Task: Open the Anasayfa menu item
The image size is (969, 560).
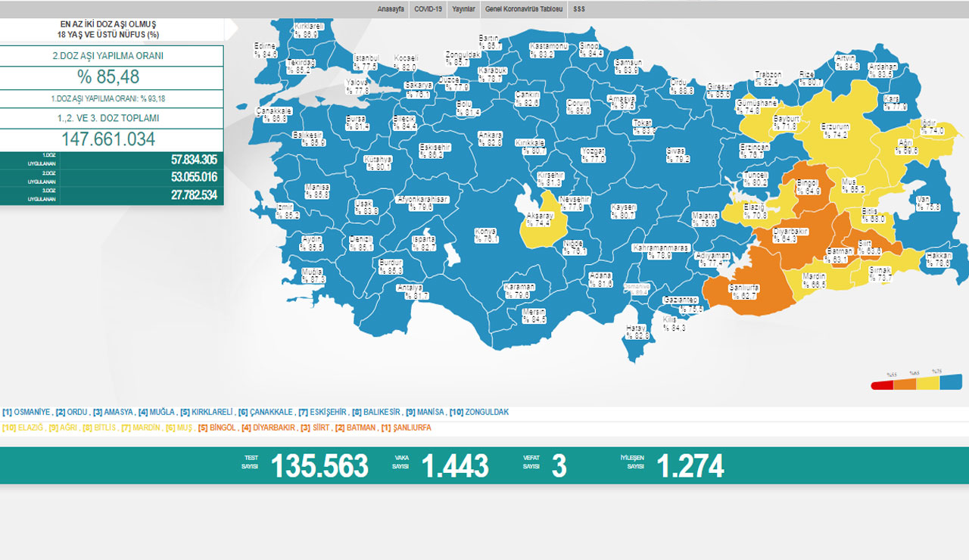Action: pyautogui.click(x=391, y=9)
